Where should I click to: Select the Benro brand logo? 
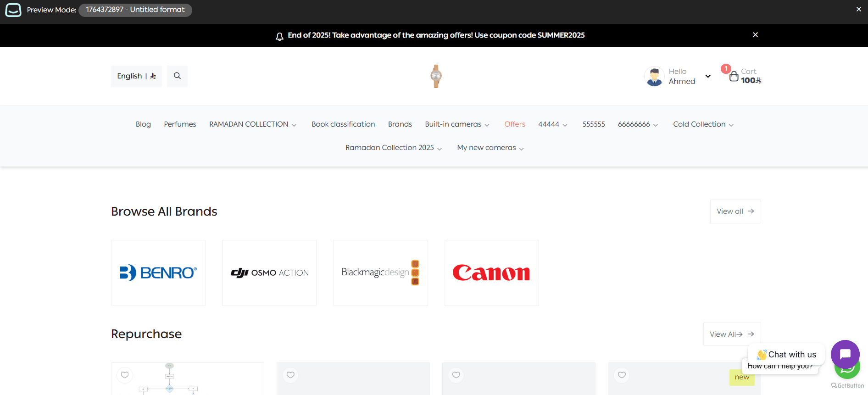click(158, 273)
